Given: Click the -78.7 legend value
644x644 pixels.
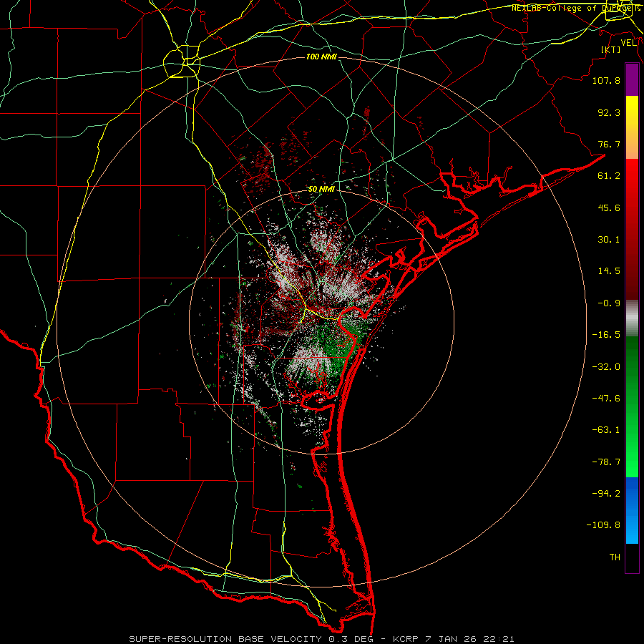Looking at the screenshot, I should [606, 462].
